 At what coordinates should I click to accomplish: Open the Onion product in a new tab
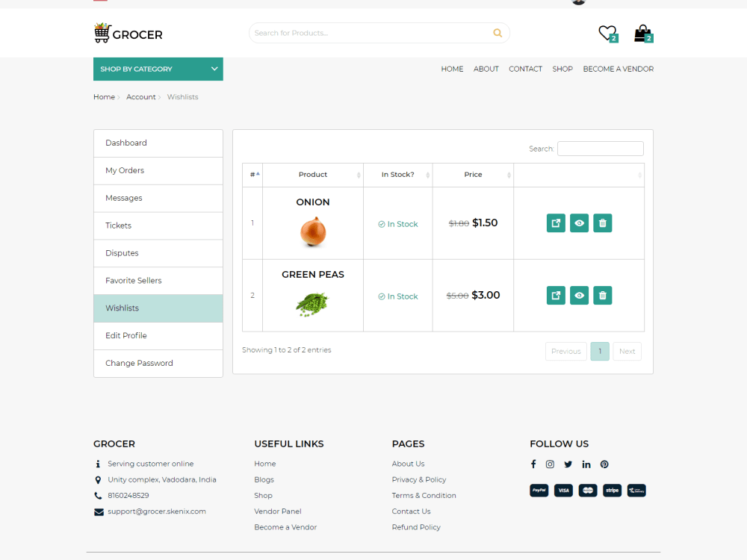click(x=555, y=223)
